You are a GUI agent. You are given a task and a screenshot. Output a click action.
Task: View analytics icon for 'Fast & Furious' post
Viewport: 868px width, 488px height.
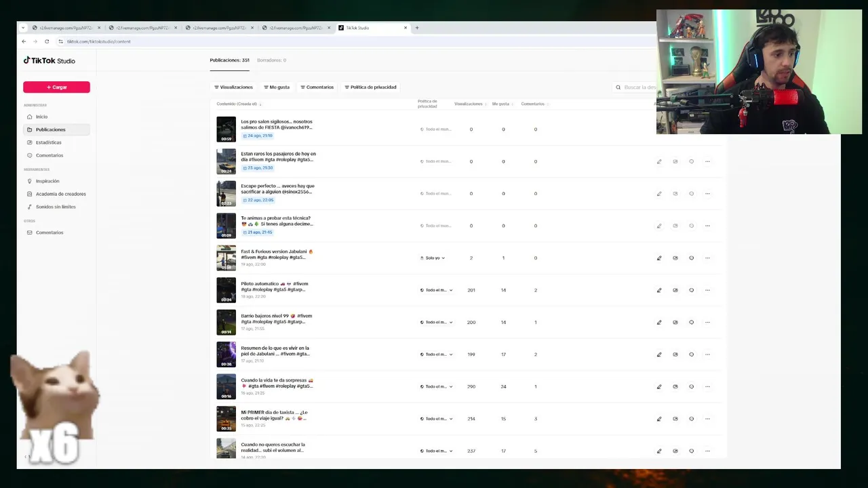click(x=675, y=258)
